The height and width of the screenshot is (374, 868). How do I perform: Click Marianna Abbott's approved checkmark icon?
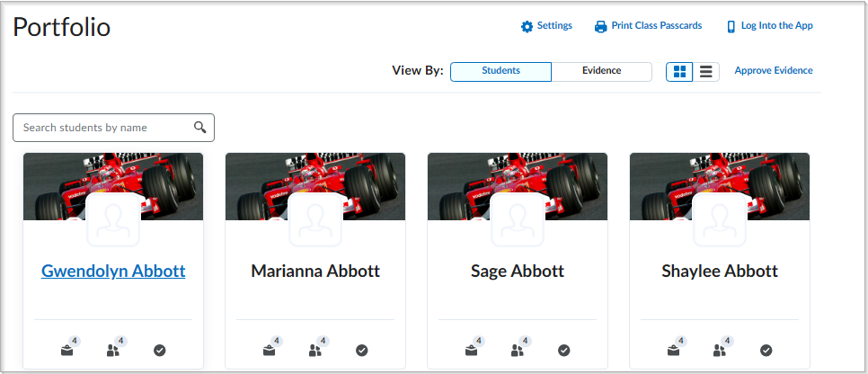pos(361,350)
